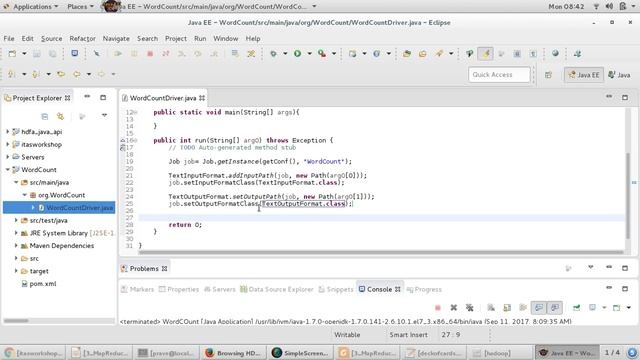
Task: Click the horizontal scrollbar below the code editor
Action: click(381, 252)
